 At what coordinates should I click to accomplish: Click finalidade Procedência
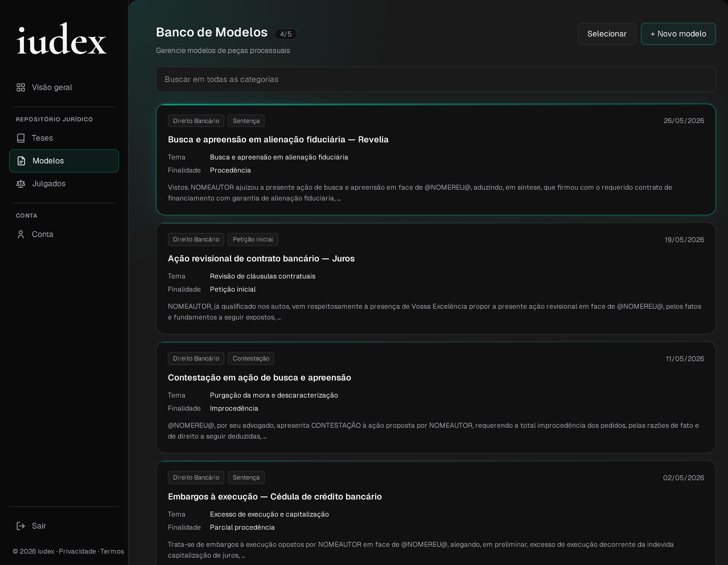pos(230,170)
